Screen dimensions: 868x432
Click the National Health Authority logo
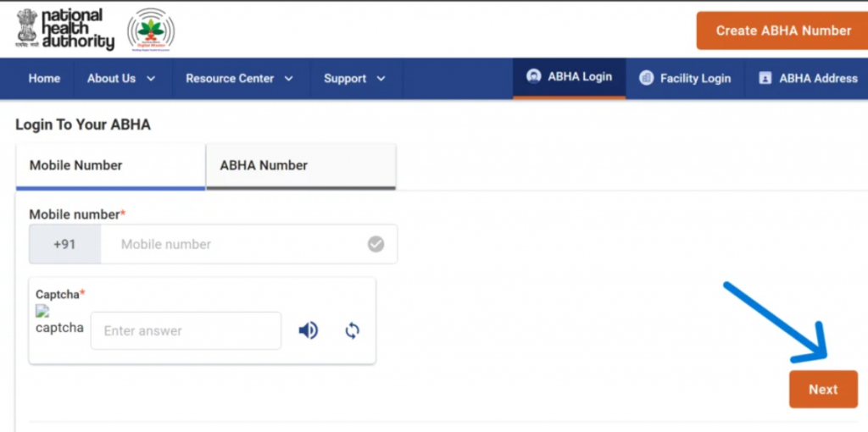(64, 30)
